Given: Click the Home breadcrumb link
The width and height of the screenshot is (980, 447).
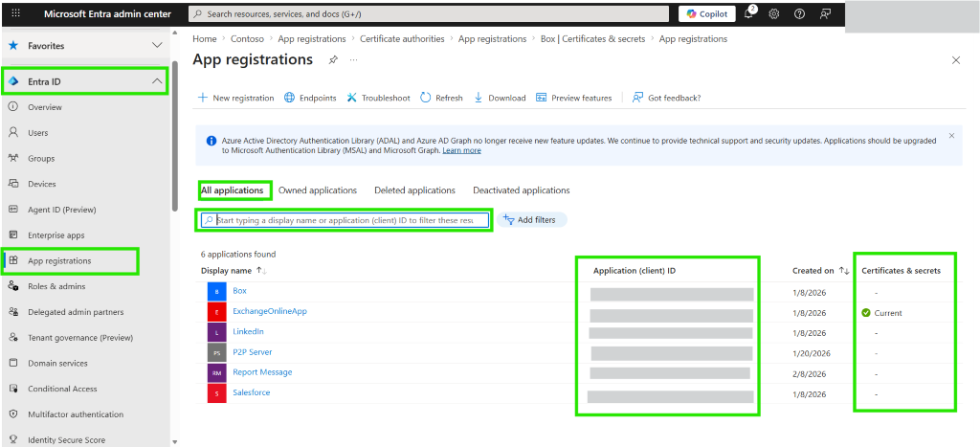Looking at the screenshot, I should coord(205,38).
